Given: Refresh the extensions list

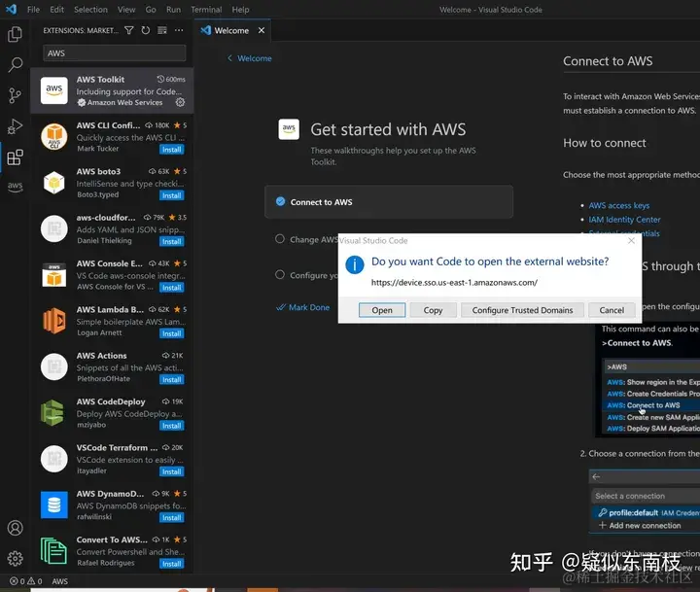Looking at the screenshot, I should tap(146, 30).
